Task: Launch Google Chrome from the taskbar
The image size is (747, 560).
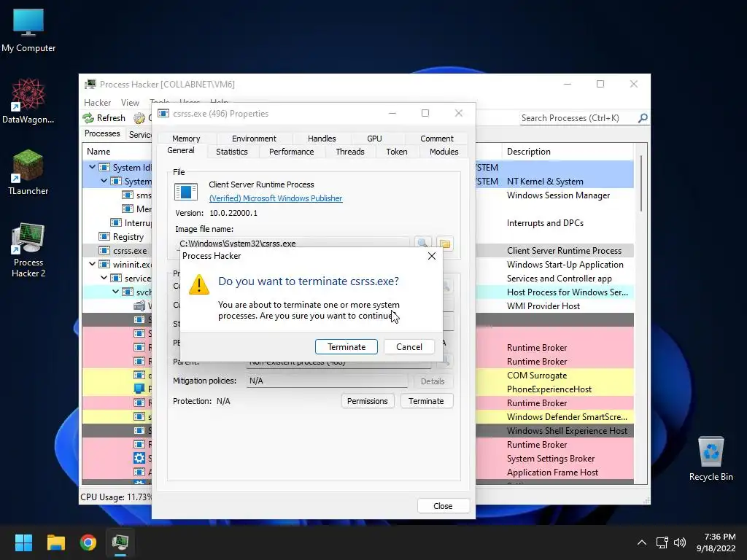Action: pos(88,542)
